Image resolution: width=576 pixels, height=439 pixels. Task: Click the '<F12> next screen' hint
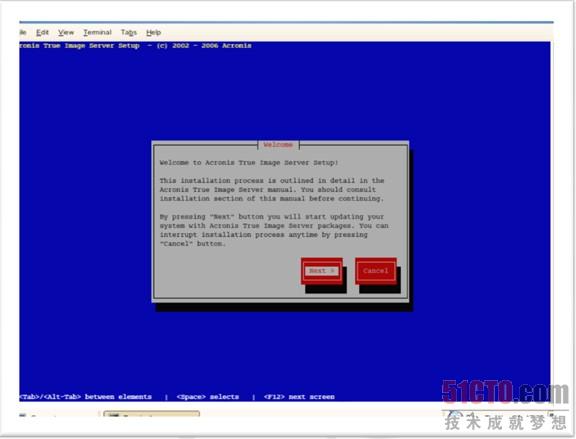click(x=299, y=397)
